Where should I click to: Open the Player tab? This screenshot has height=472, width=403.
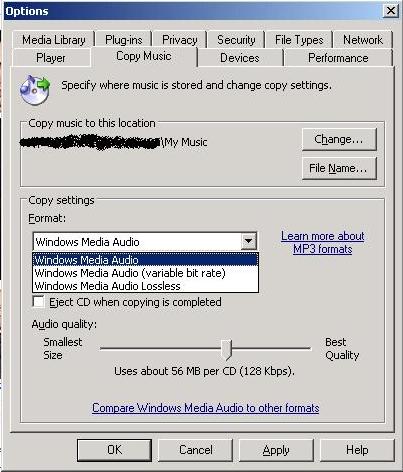(51, 58)
